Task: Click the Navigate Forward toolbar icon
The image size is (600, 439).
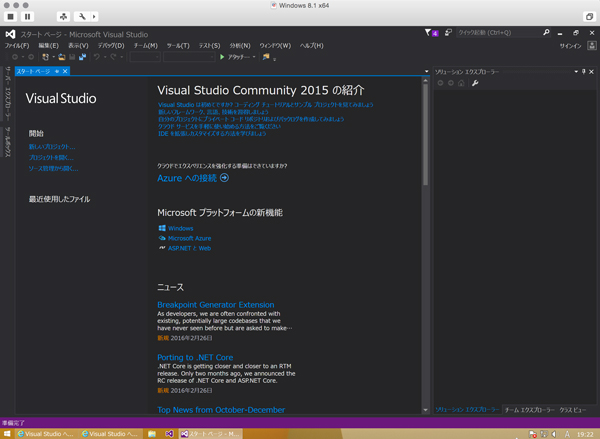Action: click(x=31, y=57)
